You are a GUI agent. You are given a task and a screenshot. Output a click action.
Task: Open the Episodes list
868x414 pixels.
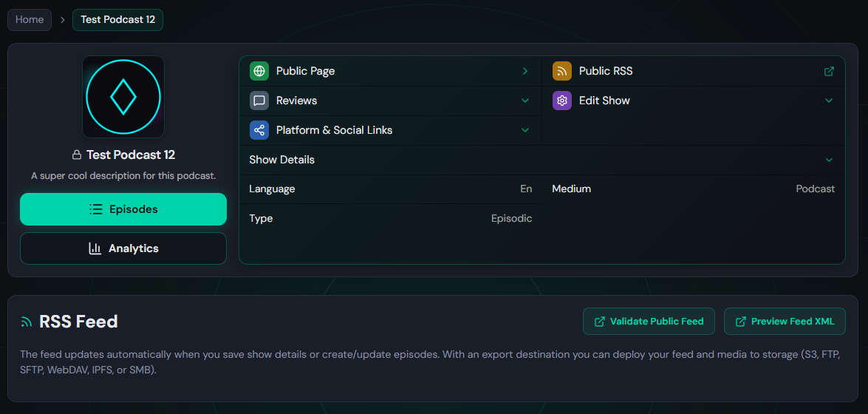coord(123,209)
